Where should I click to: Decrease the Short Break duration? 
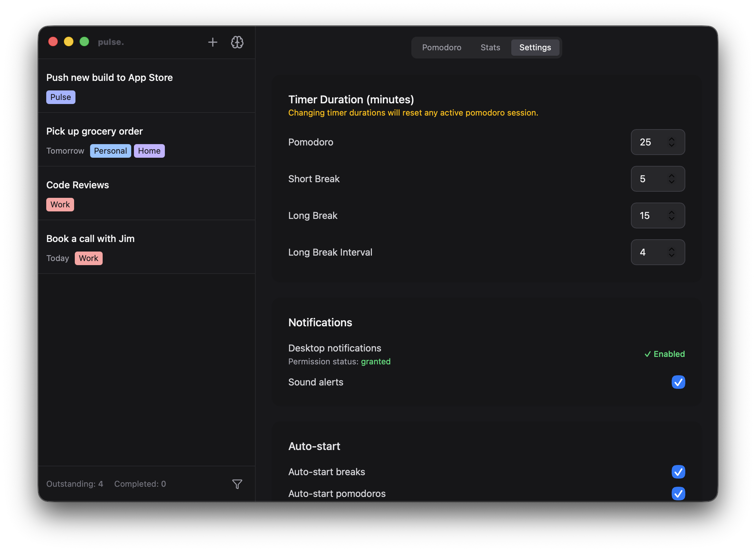[x=672, y=183]
